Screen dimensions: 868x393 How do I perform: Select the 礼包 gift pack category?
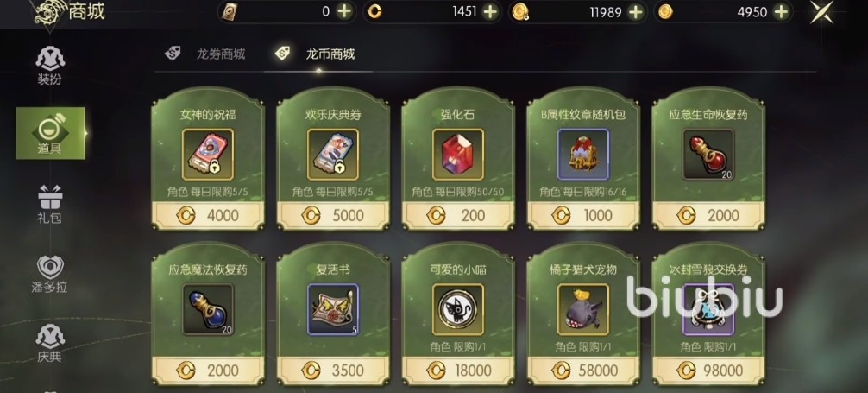tap(50, 204)
